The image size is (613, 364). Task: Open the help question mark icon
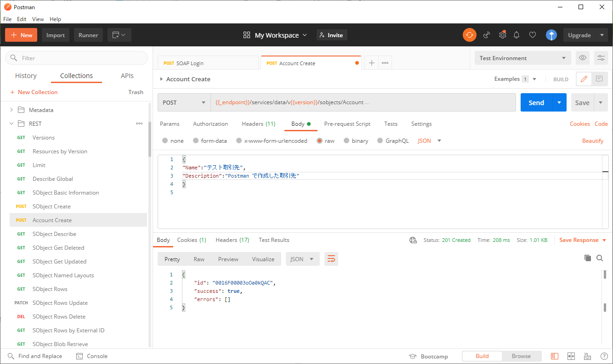(604, 356)
